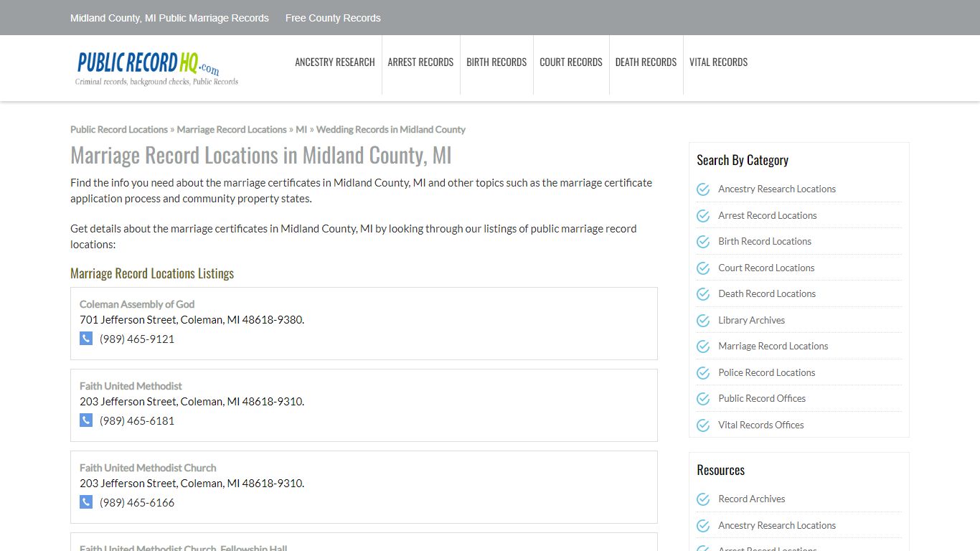Screen dimensions: 980x551
Task: Call phone number (989) 465-6166
Action: coord(137,503)
